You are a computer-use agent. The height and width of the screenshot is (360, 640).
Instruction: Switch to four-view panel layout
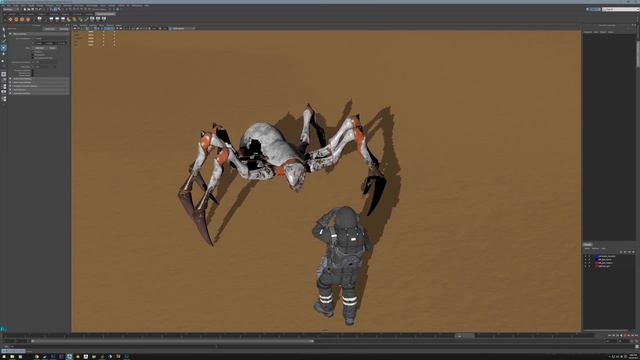point(4,80)
